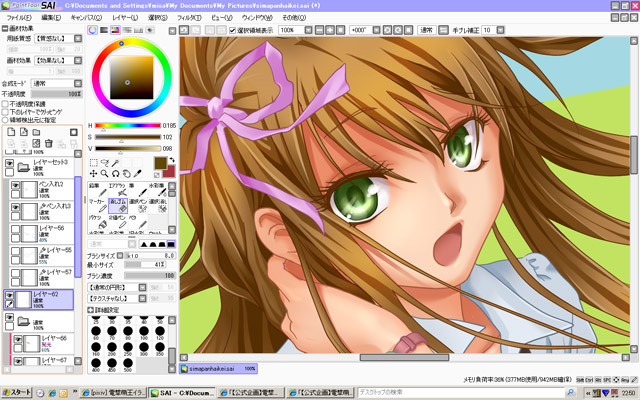Swap foreground and background colors

point(172,160)
